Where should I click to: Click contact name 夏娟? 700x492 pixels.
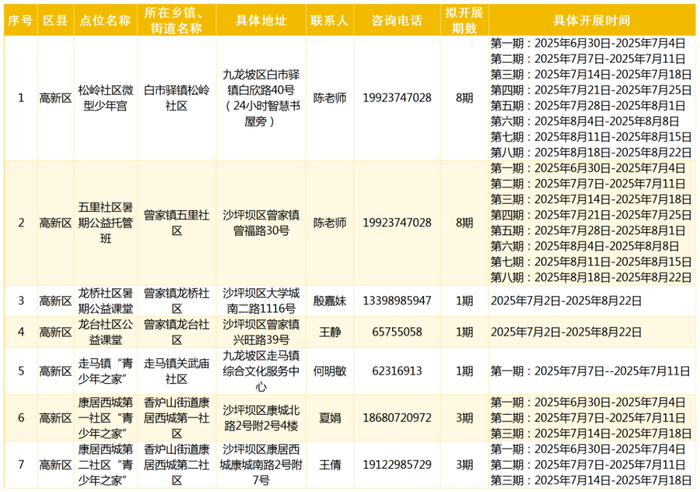pos(330,418)
